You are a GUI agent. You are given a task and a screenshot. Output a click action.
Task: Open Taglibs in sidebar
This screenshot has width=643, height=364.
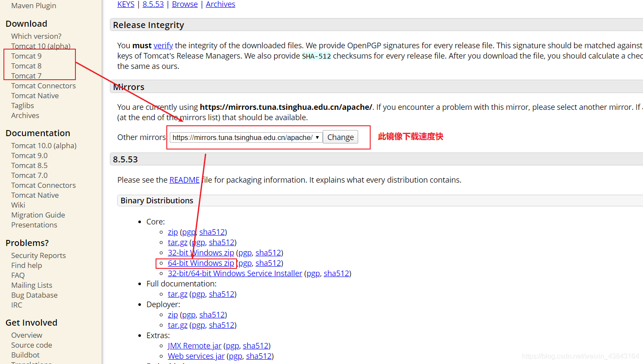tap(22, 106)
